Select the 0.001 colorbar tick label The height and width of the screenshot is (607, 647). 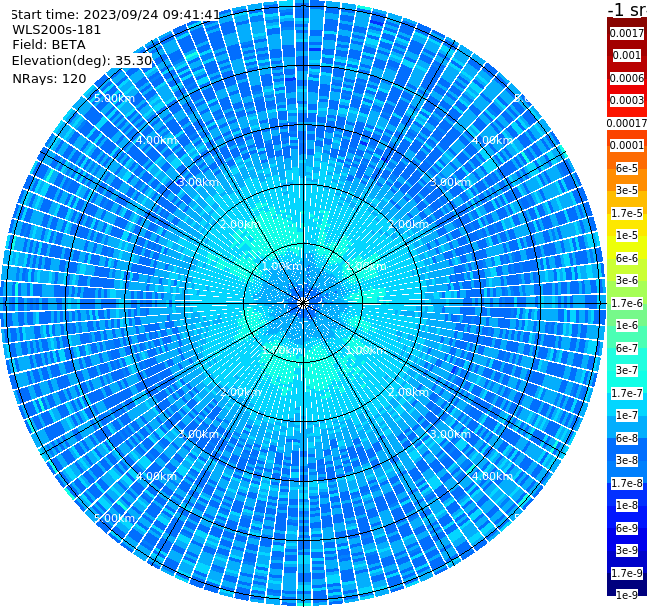click(627, 55)
